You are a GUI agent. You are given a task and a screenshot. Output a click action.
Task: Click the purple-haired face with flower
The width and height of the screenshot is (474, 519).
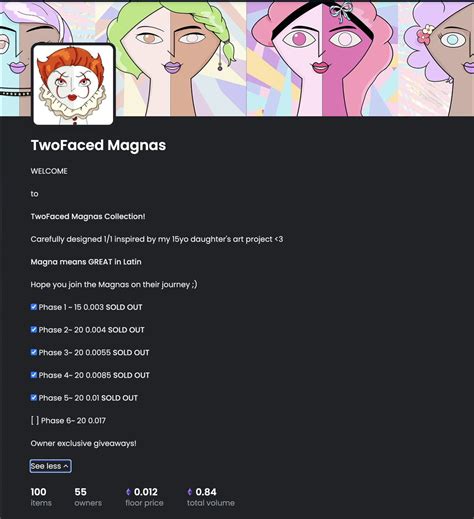[440, 58]
